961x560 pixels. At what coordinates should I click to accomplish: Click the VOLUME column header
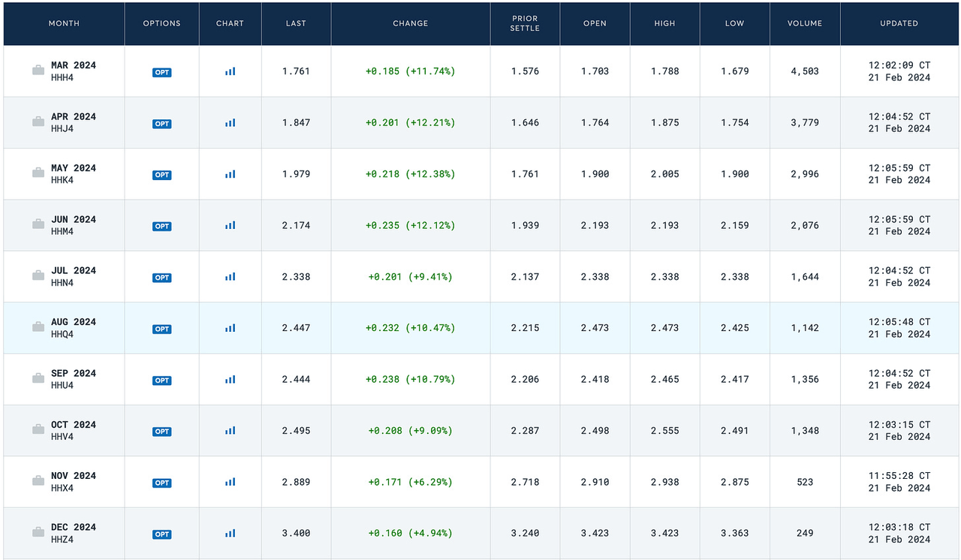click(805, 23)
